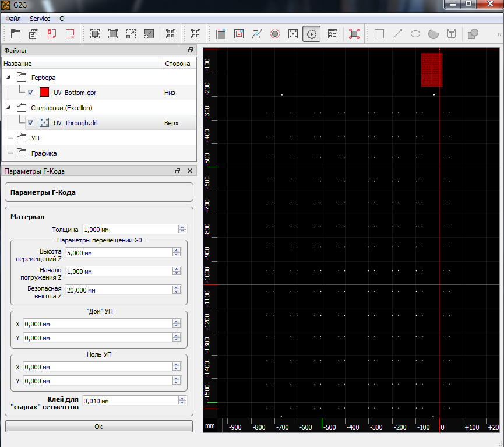
Task: Click the open file folder icon
Action: coord(15,34)
